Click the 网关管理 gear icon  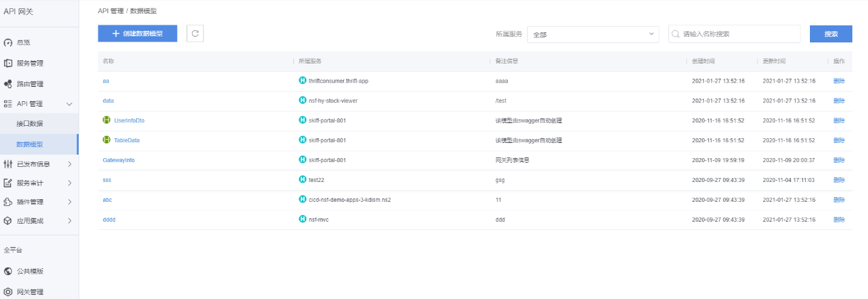[8, 292]
